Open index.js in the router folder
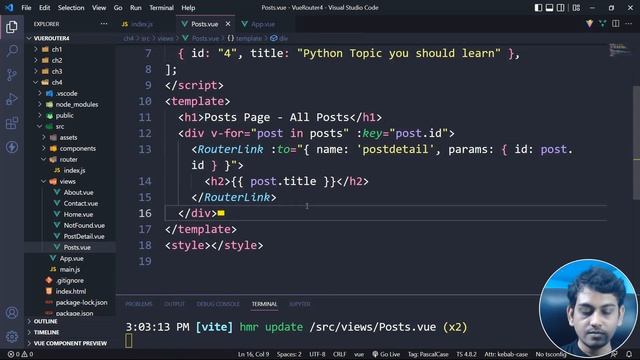This screenshot has width=640, height=360. [x=70, y=170]
